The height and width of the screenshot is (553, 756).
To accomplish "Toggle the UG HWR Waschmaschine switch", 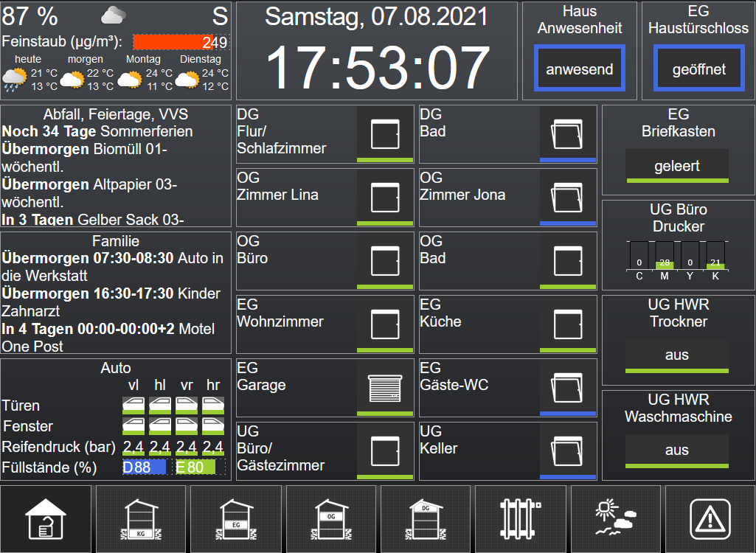I will 676,450.
